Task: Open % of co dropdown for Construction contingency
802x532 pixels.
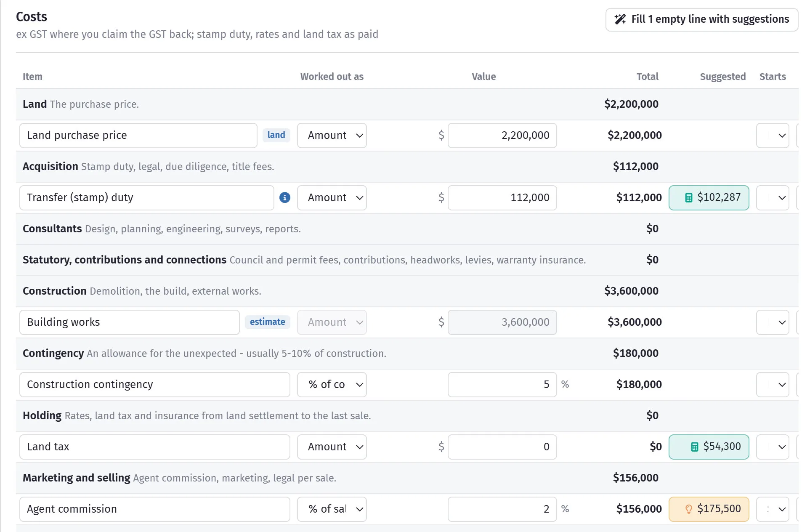Action: 332,384
